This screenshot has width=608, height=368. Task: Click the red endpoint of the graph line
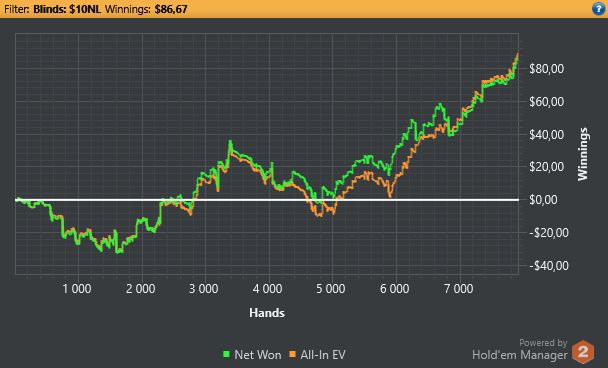pyautogui.click(x=518, y=55)
